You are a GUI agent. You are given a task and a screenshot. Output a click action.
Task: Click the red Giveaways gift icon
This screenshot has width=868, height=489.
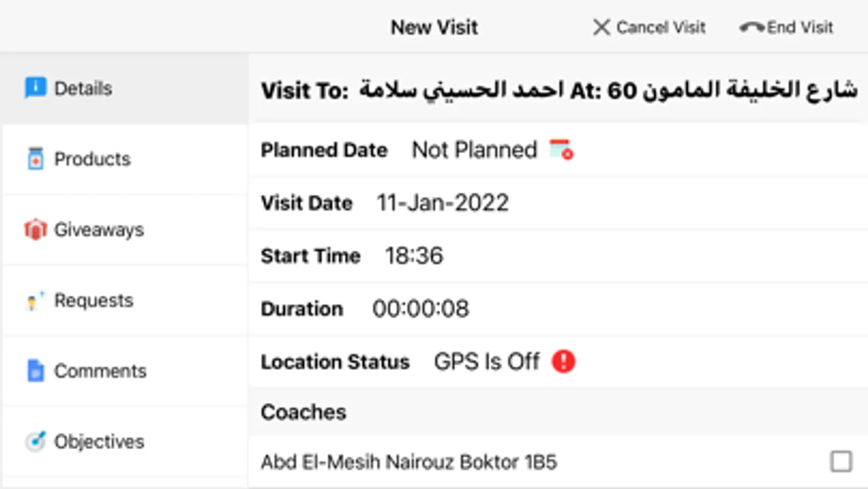35,229
